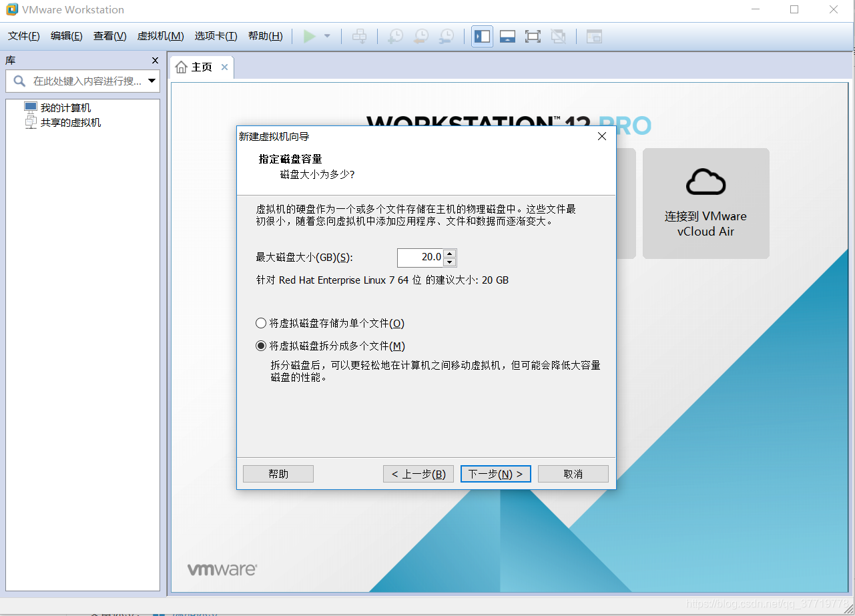Screen dimensions: 855x616
Task: Click the VMware Workstation title bar logo
Action: (x=11, y=9)
